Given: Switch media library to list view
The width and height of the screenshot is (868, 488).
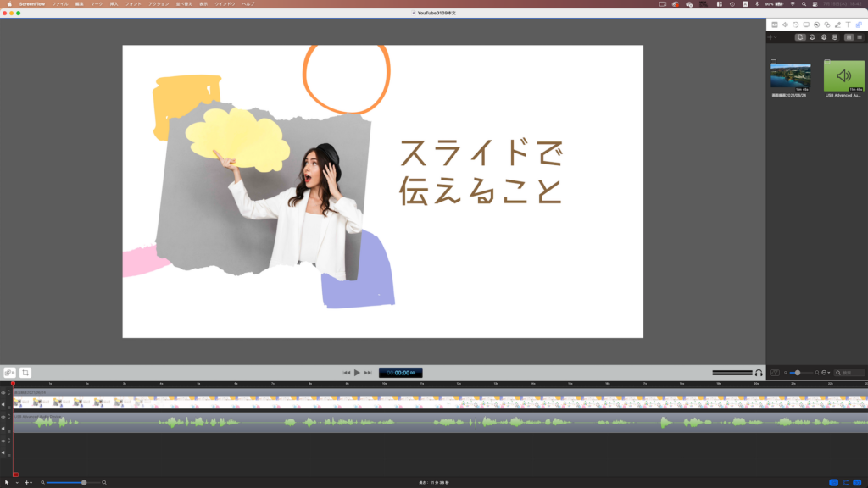Looking at the screenshot, I should (x=860, y=37).
